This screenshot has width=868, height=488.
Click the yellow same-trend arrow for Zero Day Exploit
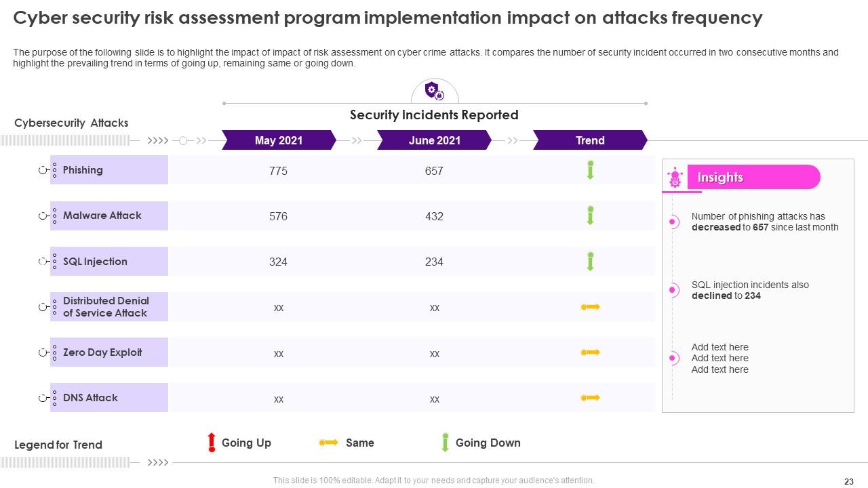pos(590,352)
